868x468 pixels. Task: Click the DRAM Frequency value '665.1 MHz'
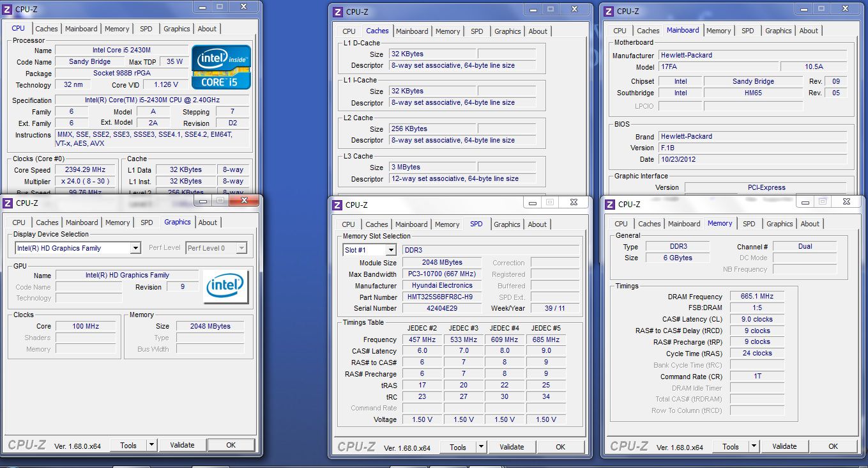coord(757,297)
